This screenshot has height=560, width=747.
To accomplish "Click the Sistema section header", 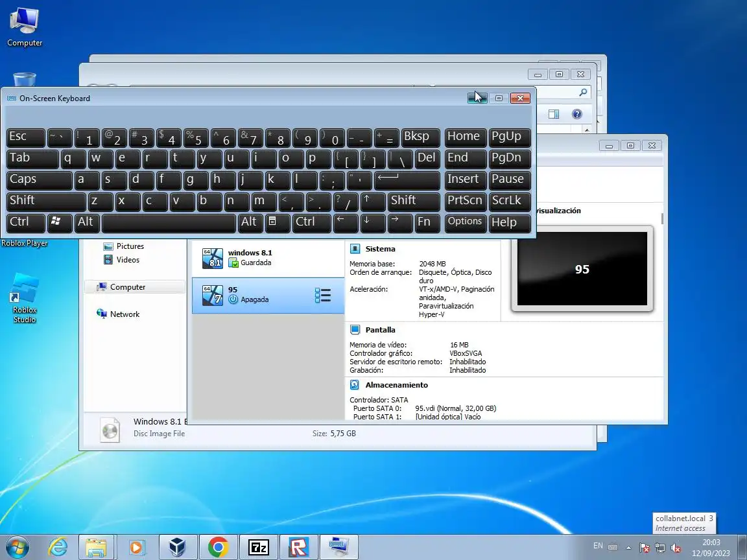I will [380, 249].
